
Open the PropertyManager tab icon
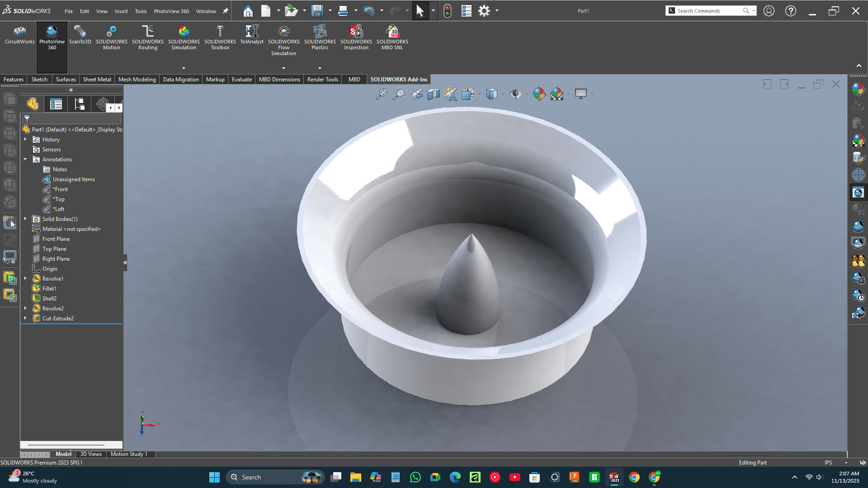tap(56, 104)
